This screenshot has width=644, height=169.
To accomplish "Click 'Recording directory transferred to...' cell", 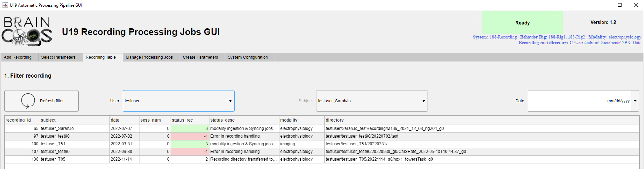I will coord(244,159).
